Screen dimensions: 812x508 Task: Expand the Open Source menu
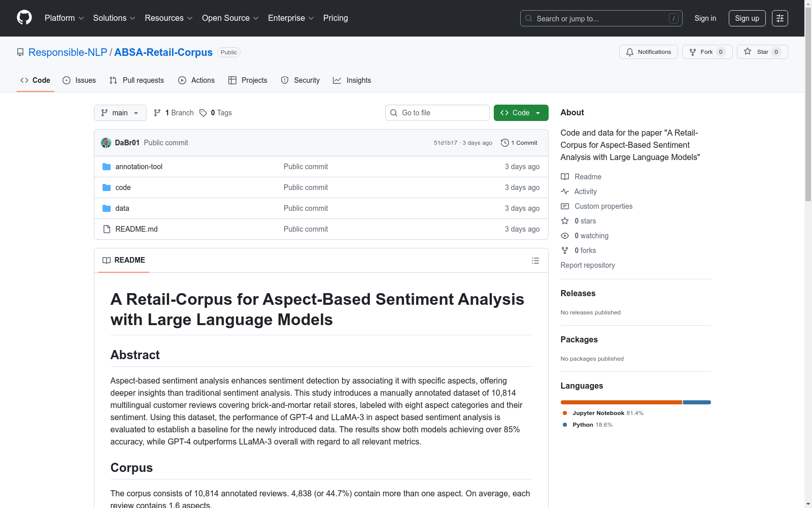[230, 18]
